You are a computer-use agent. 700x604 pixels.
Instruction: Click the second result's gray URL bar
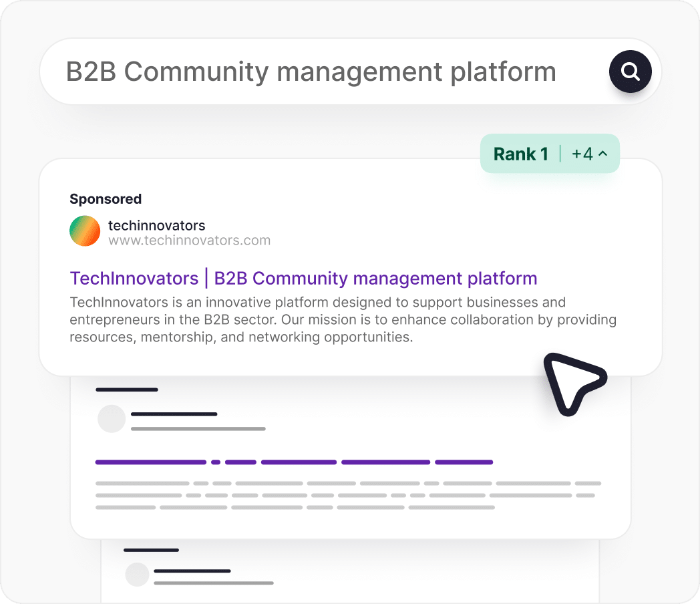[x=198, y=428]
